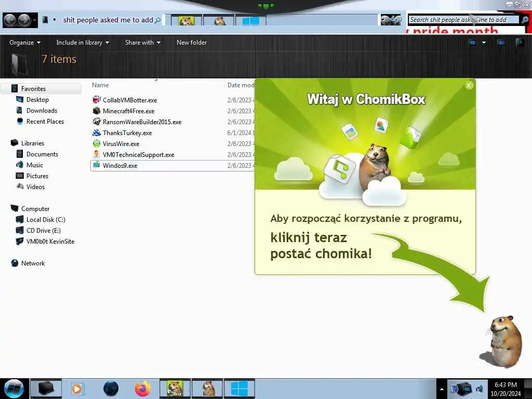
Task: Open Share with dropdown
Action: pyautogui.click(x=142, y=43)
